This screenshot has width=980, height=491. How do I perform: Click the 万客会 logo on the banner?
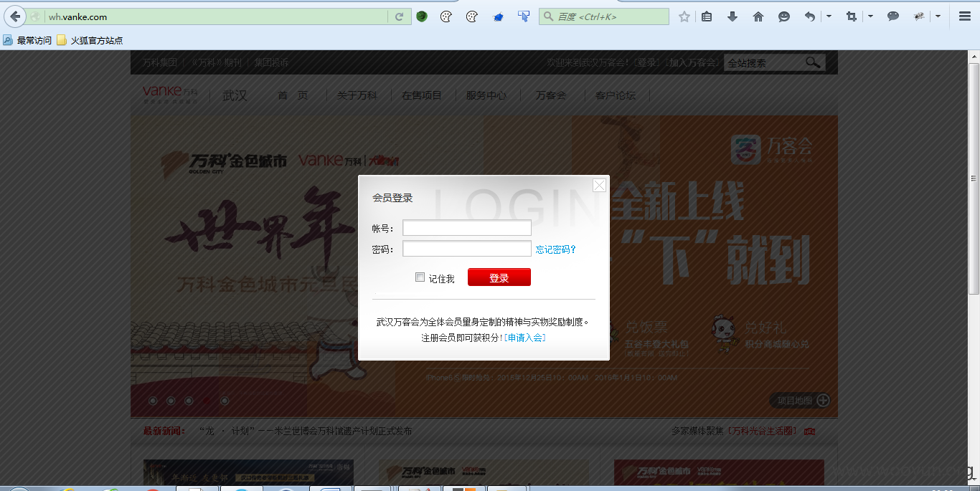click(x=772, y=149)
